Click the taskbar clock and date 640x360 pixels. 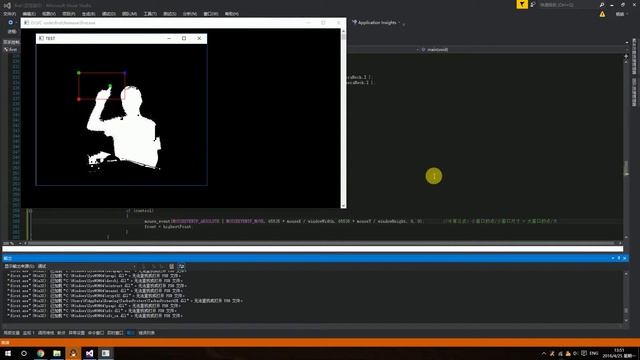(619, 353)
